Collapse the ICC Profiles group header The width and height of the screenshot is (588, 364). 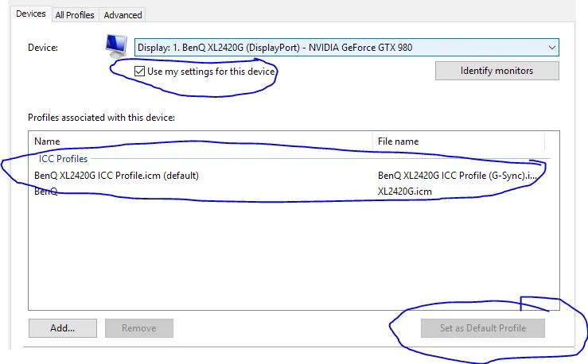(x=63, y=159)
